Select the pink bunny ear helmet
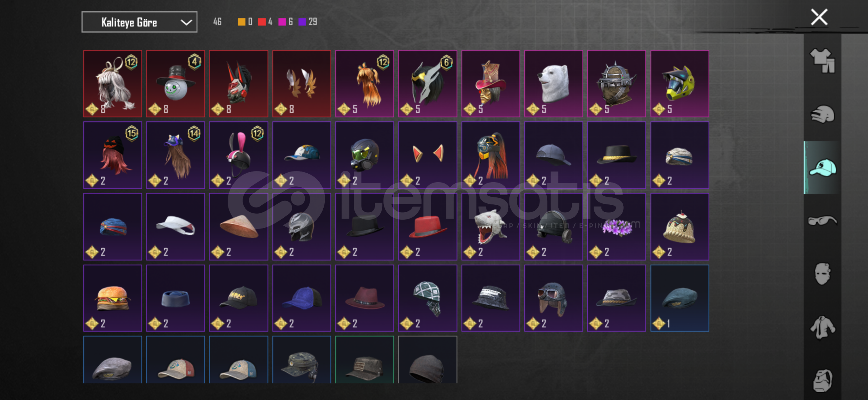The image size is (868, 400). 238,155
